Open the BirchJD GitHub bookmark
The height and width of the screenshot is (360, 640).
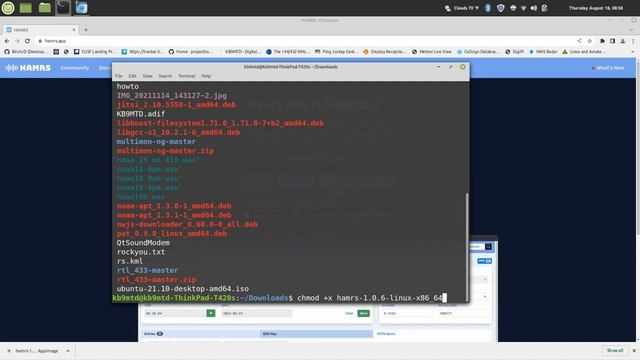(26, 52)
